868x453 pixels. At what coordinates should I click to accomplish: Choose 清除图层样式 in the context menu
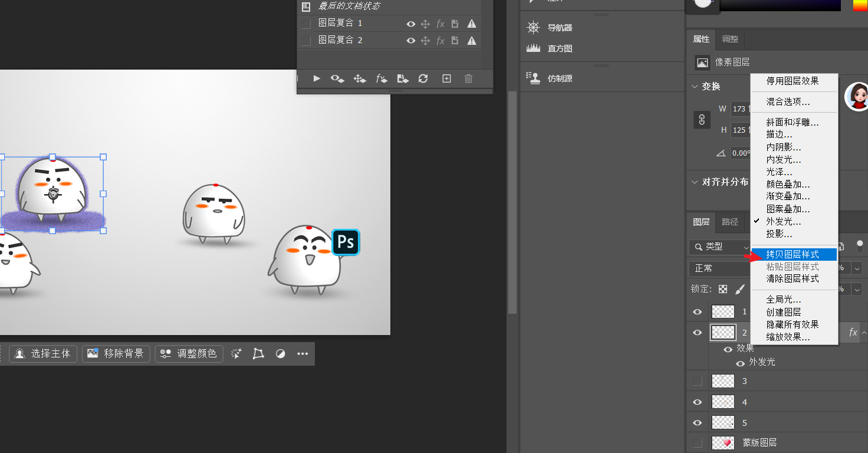point(794,278)
